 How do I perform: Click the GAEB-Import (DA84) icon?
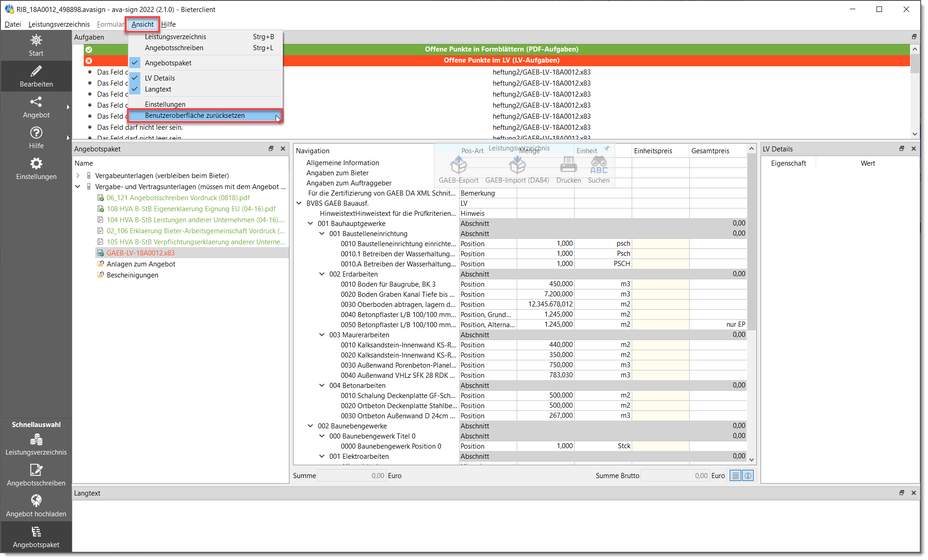click(x=517, y=164)
